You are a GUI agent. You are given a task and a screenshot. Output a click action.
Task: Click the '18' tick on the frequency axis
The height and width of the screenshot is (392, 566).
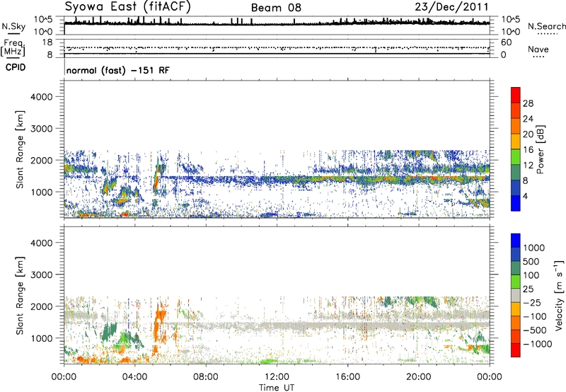(47, 42)
